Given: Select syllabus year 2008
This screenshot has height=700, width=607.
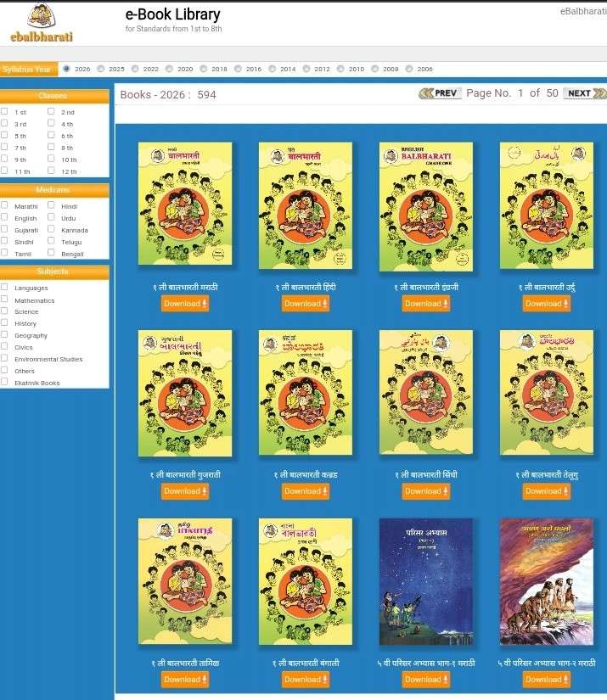Looking at the screenshot, I should tap(374, 69).
